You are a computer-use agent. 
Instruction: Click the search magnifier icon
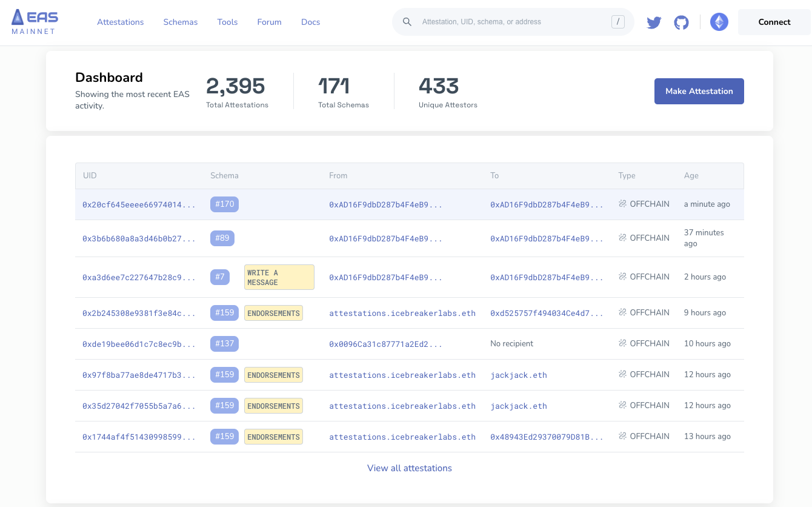(x=407, y=21)
